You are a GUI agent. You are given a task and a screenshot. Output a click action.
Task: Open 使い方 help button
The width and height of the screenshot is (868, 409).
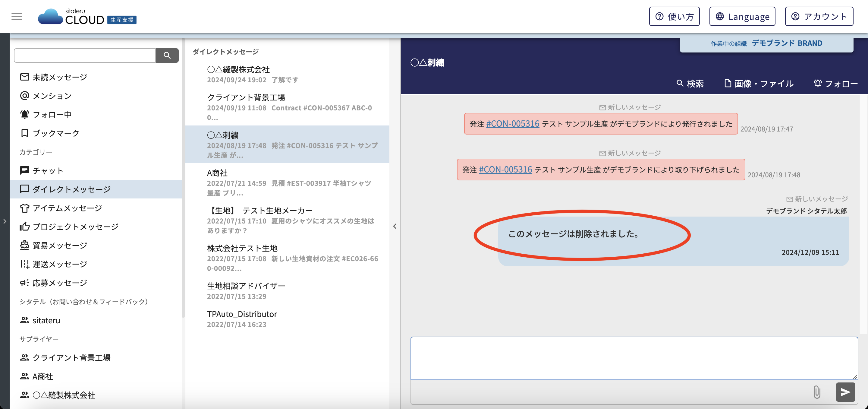[674, 17]
